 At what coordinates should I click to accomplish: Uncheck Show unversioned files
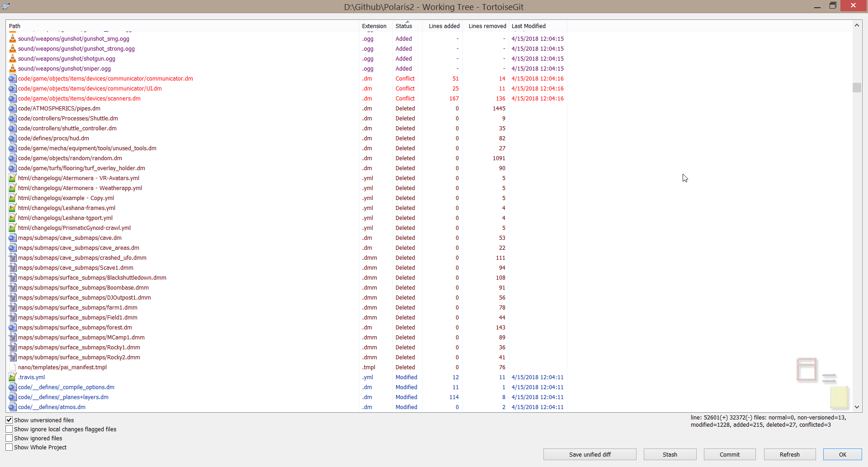click(x=9, y=420)
